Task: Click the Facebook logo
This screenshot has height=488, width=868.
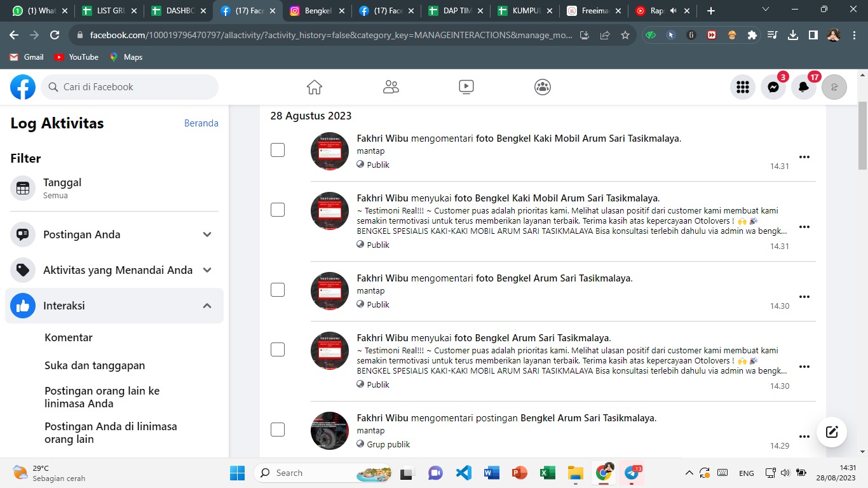Action: pyautogui.click(x=23, y=87)
